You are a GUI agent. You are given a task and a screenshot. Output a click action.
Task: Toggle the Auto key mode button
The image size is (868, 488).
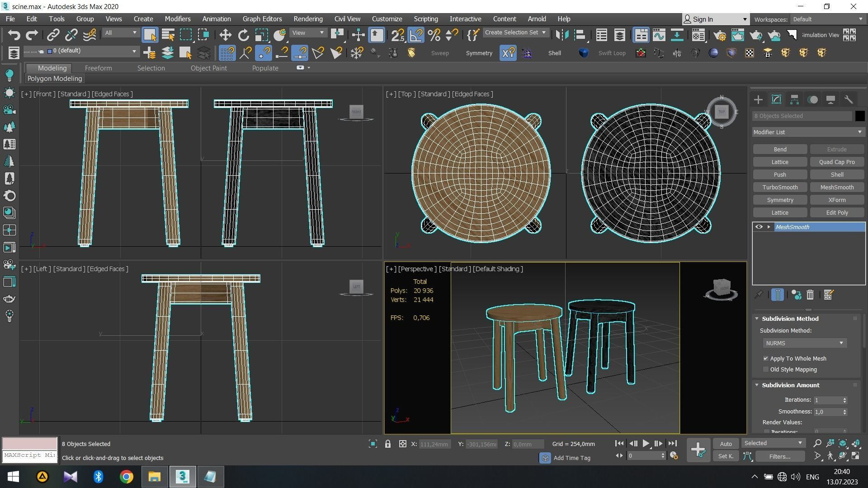point(726,444)
